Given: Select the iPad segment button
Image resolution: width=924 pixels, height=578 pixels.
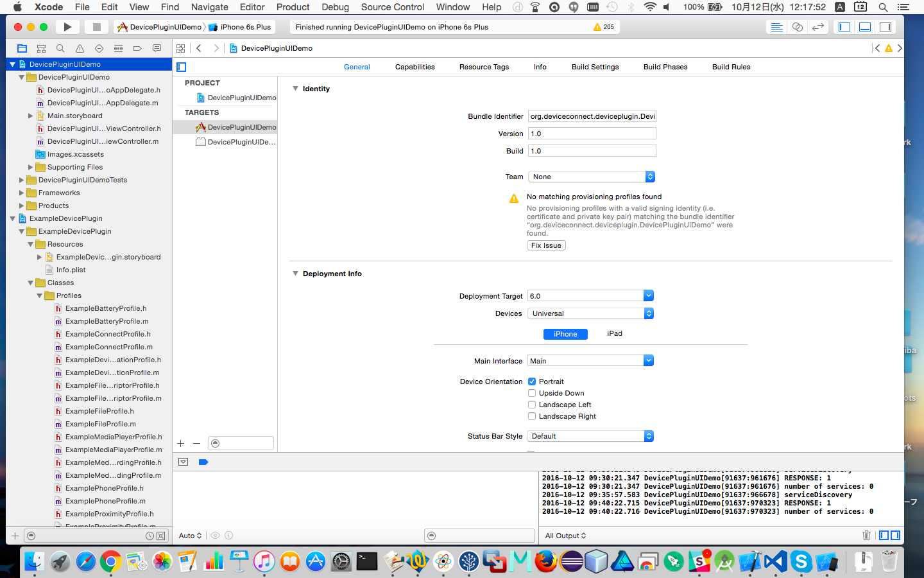Looking at the screenshot, I should 614,334.
